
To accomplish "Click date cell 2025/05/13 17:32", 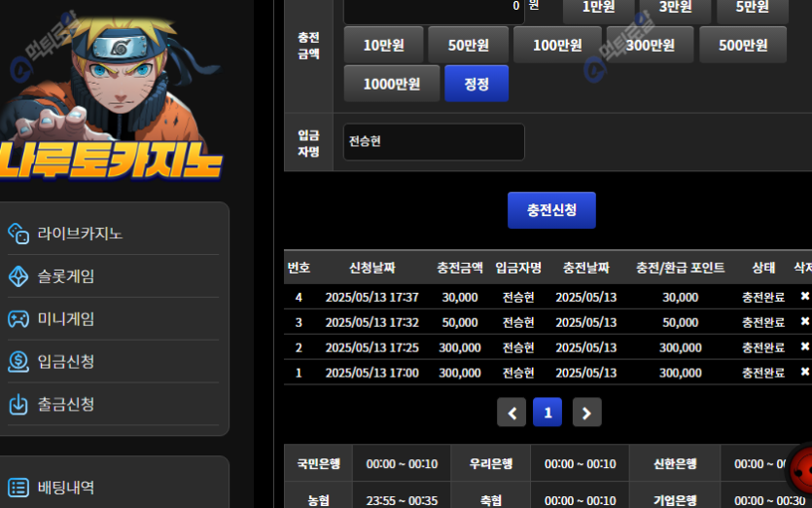I will [x=371, y=322].
